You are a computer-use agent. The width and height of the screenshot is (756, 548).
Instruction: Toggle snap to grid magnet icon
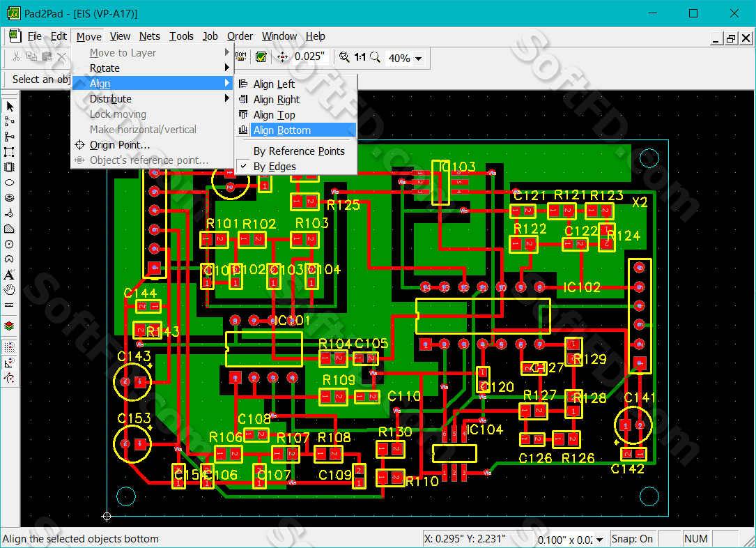tap(9, 347)
